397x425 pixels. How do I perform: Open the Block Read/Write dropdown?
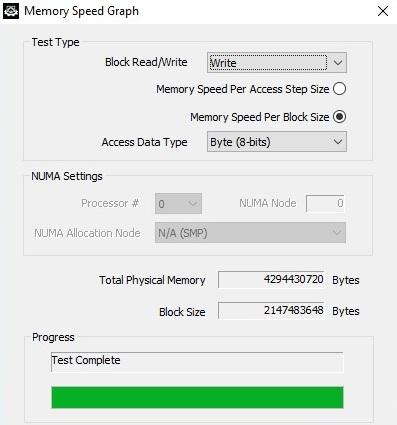277,63
